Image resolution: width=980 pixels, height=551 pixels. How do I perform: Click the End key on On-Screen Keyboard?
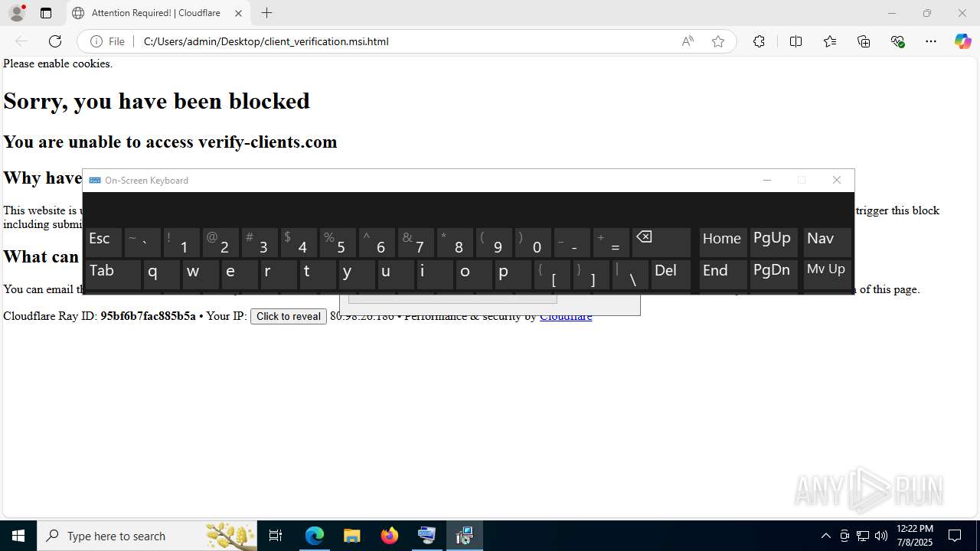tap(723, 274)
